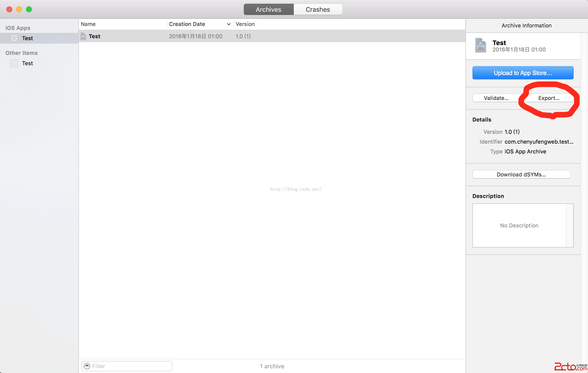Image resolution: width=588 pixels, height=373 pixels.
Task: Click Upload to App Store button
Action: pyautogui.click(x=523, y=73)
